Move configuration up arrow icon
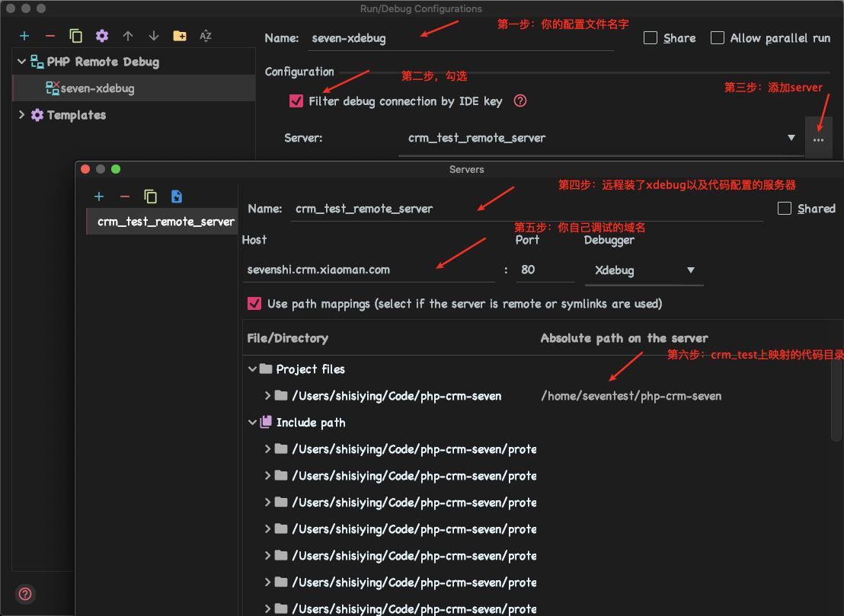 [127, 36]
